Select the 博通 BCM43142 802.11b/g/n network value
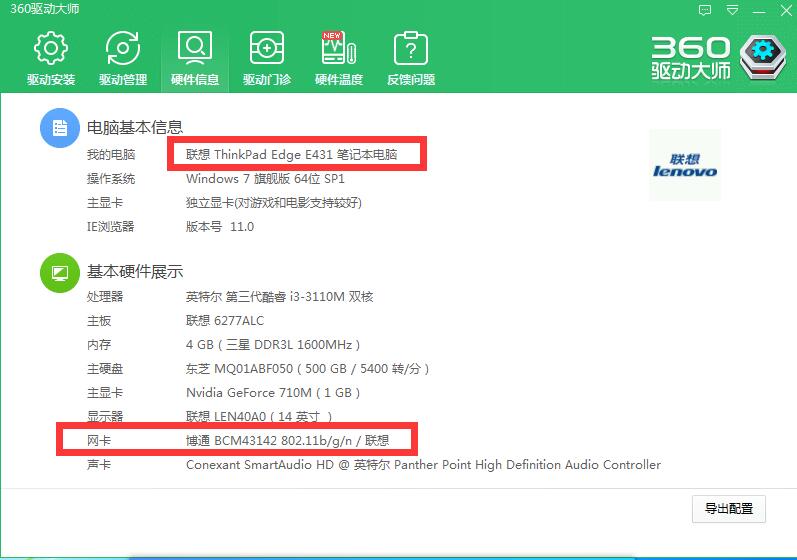 coord(287,441)
